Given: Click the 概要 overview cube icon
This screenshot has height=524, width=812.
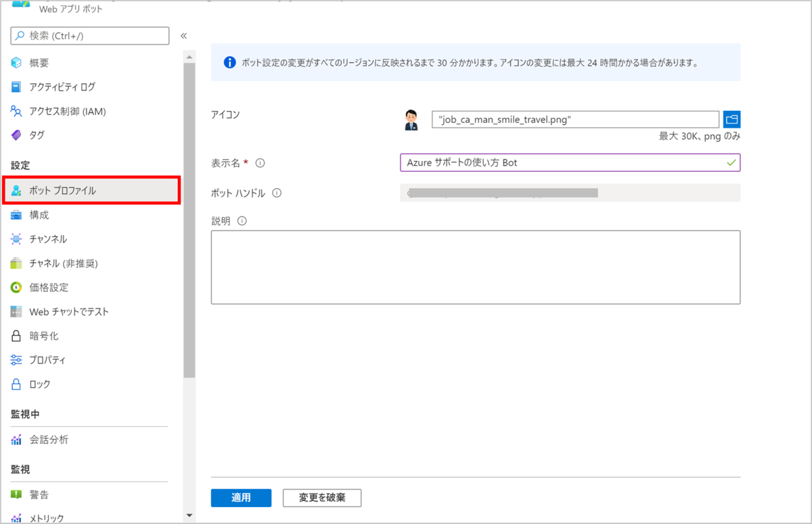Looking at the screenshot, I should coord(16,63).
